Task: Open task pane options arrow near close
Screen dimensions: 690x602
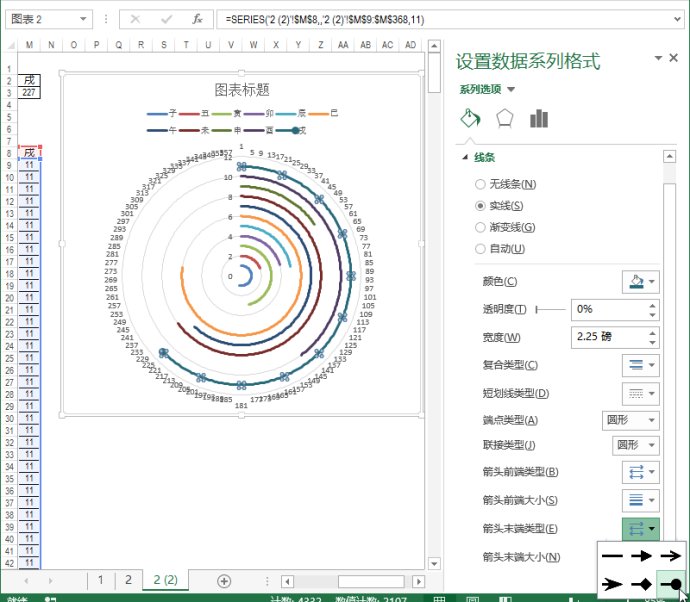Action: click(x=658, y=58)
